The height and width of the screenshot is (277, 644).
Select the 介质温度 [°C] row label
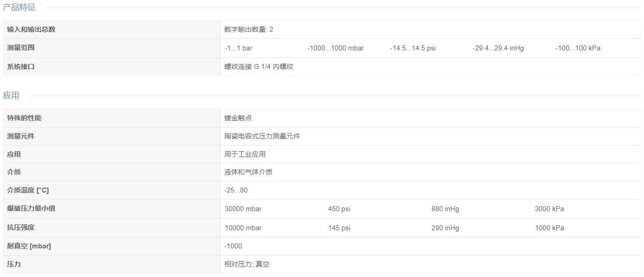28,190
